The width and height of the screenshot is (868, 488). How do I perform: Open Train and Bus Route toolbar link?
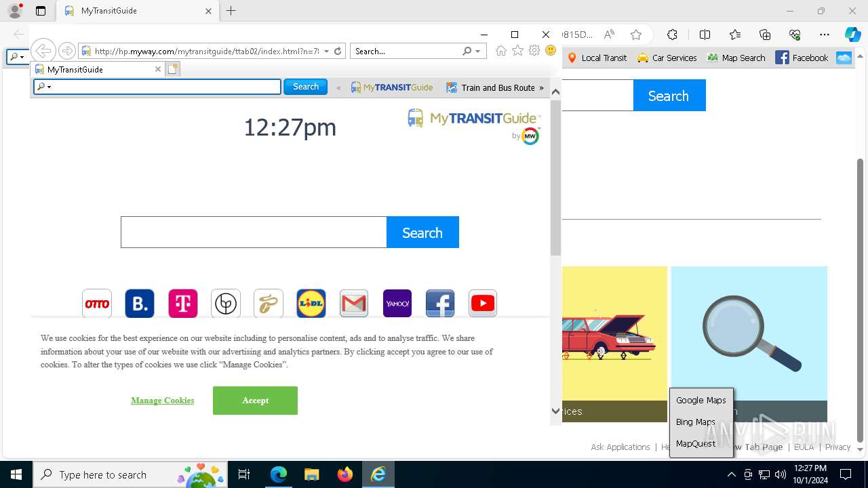pos(491,87)
